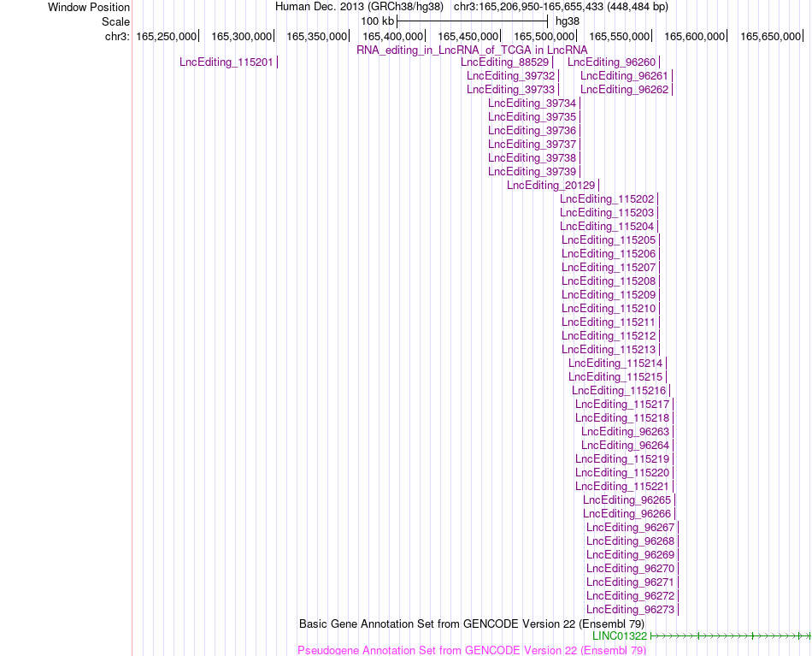The width and height of the screenshot is (812, 656).
Task: Click the 165,400,000 ruler position
Action: click(x=392, y=36)
